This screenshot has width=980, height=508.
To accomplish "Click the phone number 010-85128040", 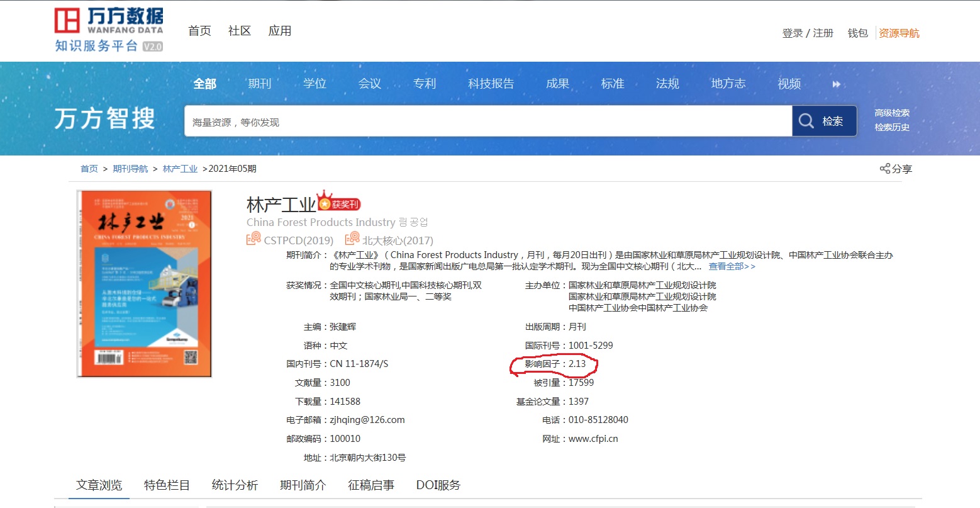I will [x=598, y=420].
